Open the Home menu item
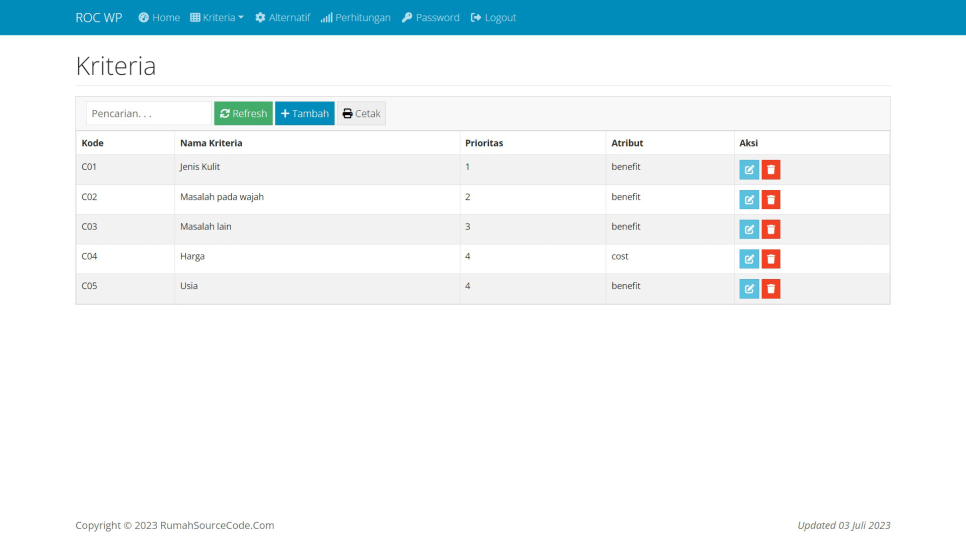 click(x=159, y=18)
